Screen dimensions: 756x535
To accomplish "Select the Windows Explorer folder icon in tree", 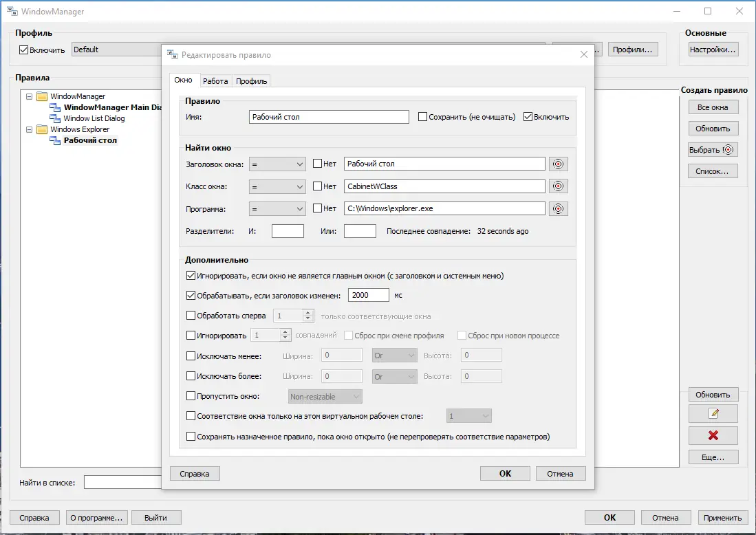I will pyautogui.click(x=42, y=129).
